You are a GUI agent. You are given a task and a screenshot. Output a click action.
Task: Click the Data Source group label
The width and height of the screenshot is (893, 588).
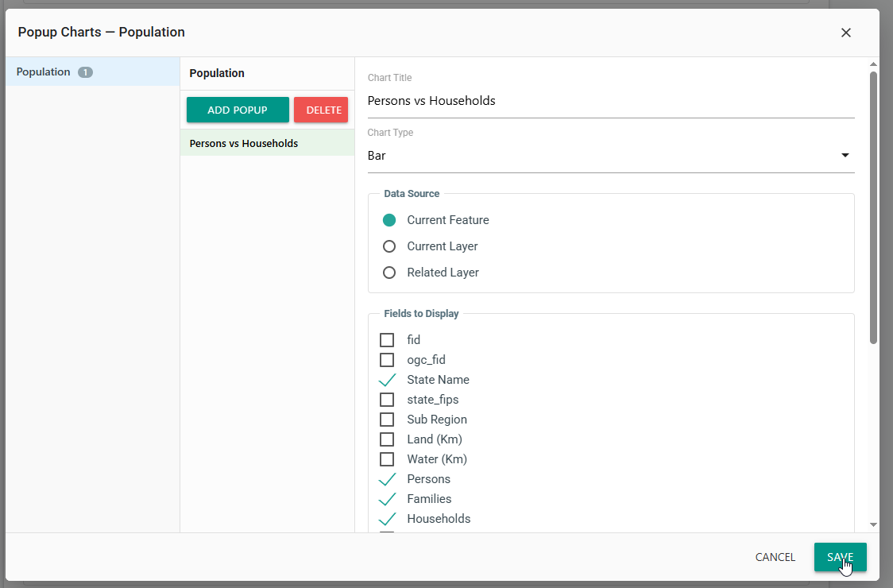412,194
